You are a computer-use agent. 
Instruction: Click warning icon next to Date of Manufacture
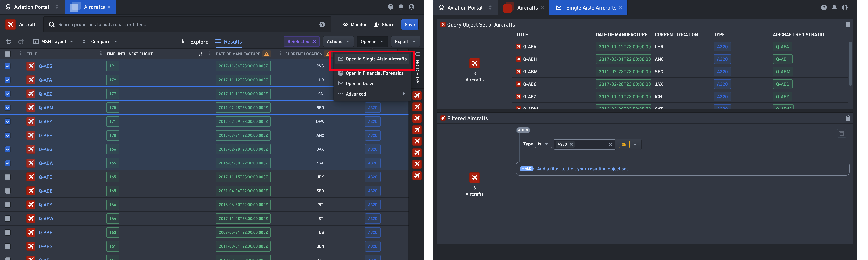coord(266,54)
